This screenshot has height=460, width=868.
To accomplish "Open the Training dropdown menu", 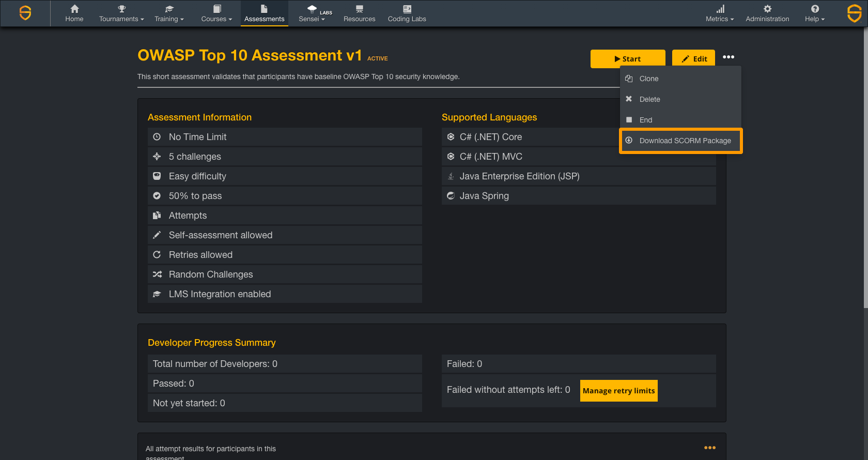I will pos(169,19).
